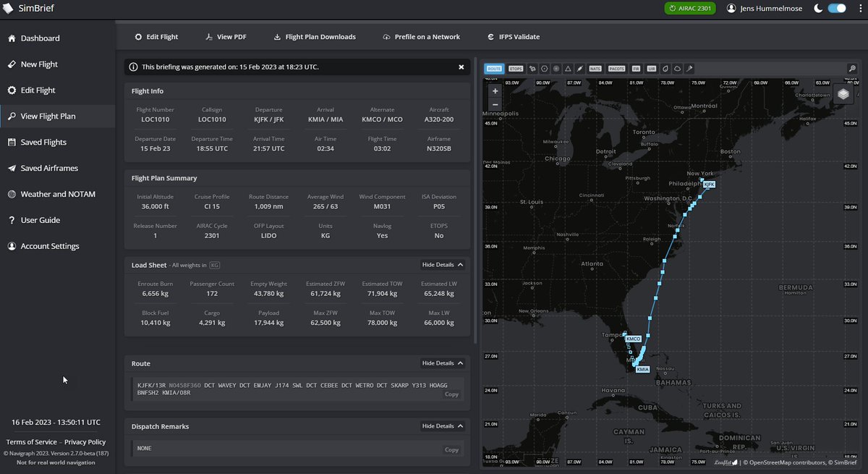Enable the ETOPS map overlay
Image resolution: width=868 pixels, height=474 pixels.
tap(515, 68)
